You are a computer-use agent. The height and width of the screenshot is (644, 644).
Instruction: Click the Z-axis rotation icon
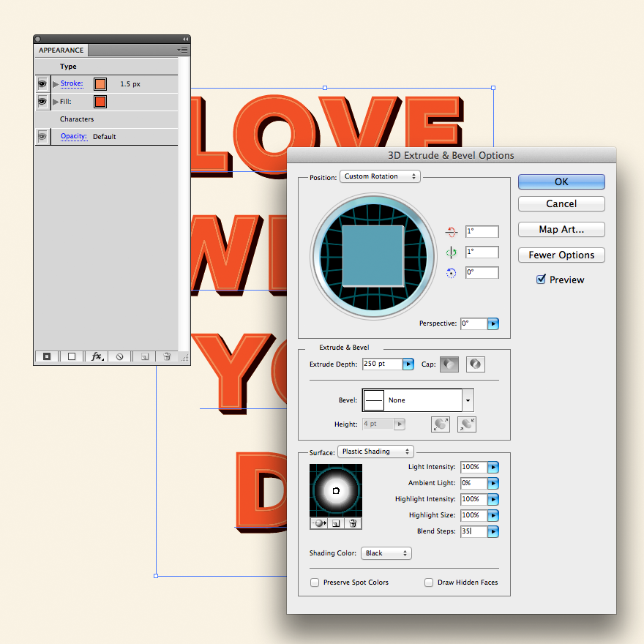point(451,273)
